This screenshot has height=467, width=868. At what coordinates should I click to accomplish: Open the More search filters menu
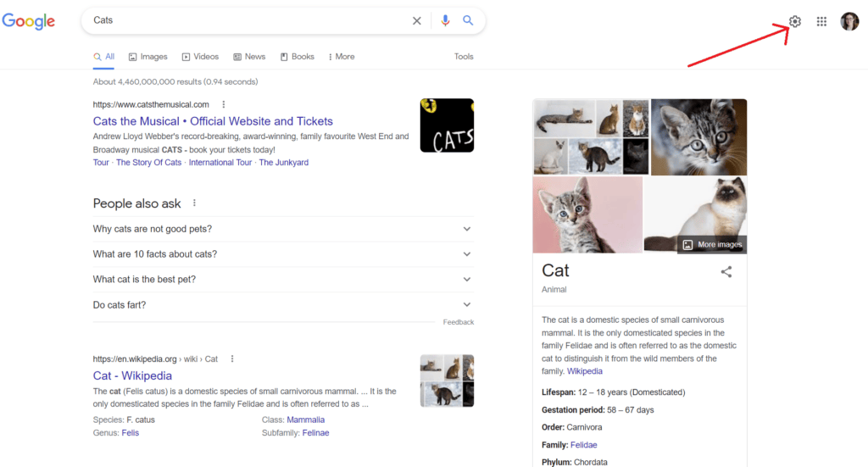tap(342, 57)
